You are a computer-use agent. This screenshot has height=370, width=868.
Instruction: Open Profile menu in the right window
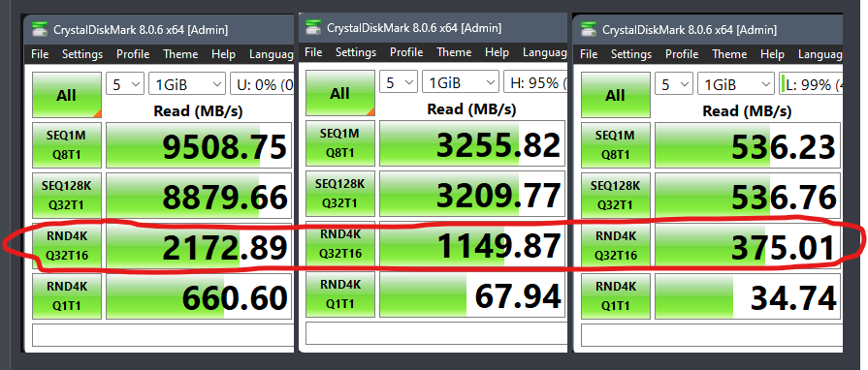682,54
